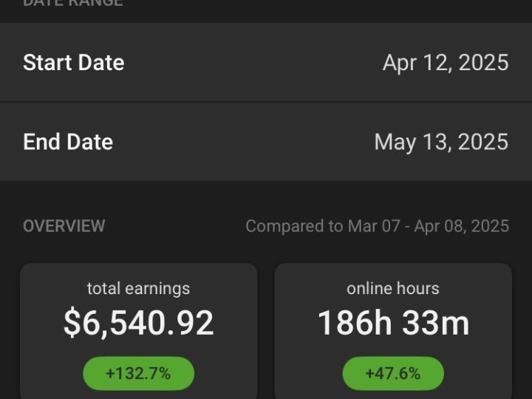The image size is (532, 399).
Task: Click the +132.7% earnings change badge
Action: pos(138,373)
